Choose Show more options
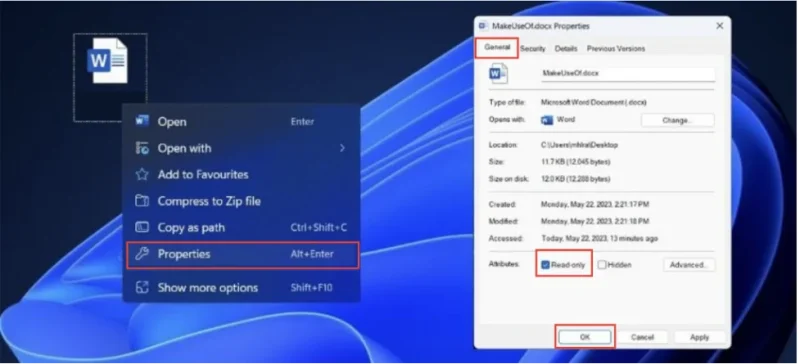 (242, 287)
